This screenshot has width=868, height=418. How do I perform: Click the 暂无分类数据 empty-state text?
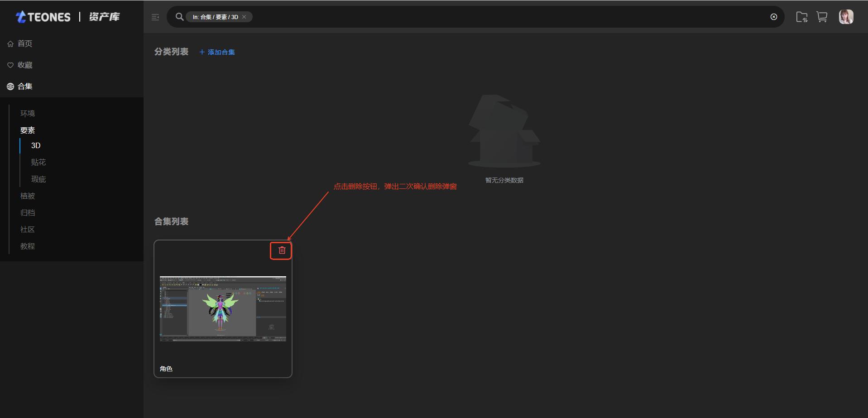504,180
